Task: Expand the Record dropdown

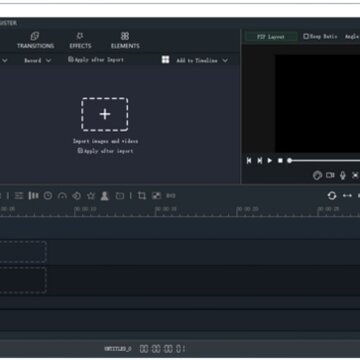Action: (38, 60)
